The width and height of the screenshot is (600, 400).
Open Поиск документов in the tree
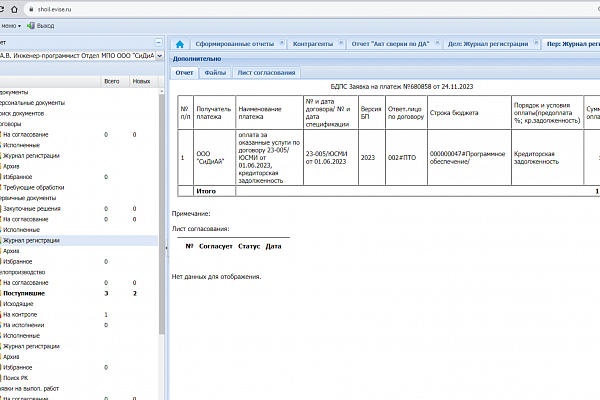(x=22, y=114)
